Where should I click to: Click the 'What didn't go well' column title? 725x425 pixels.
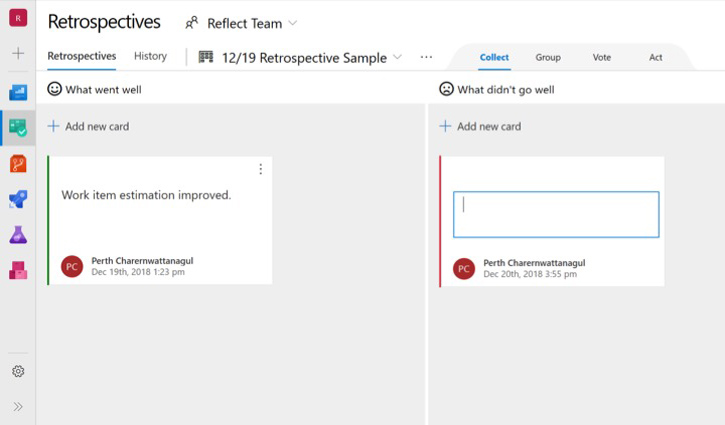(x=506, y=90)
